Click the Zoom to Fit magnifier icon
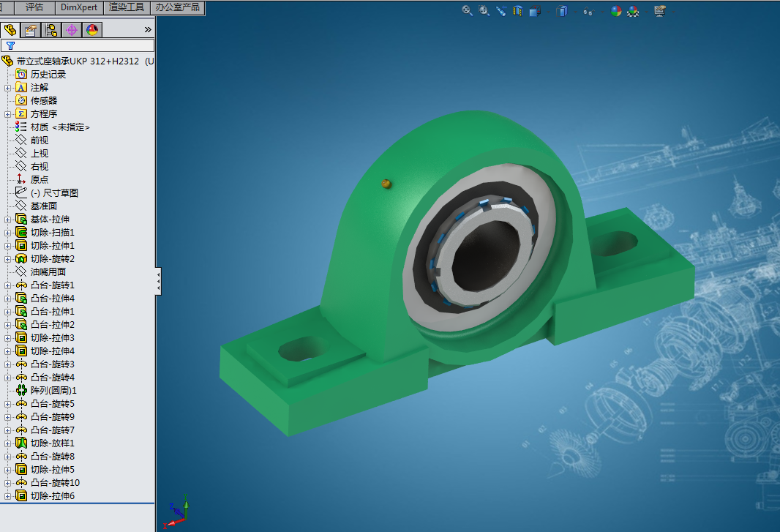Viewport: 780px width, 532px height. click(x=467, y=10)
